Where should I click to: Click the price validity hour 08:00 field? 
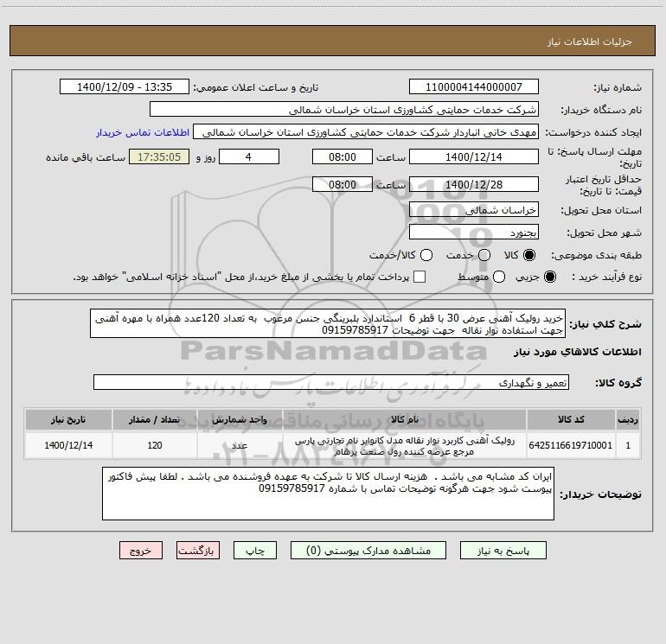tap(343, 185)
